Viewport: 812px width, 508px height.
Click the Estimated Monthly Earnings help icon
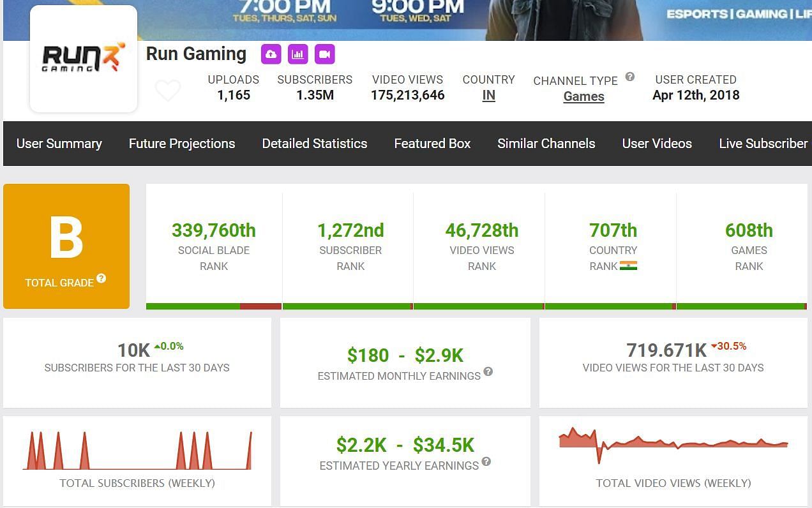click(488, 371)
